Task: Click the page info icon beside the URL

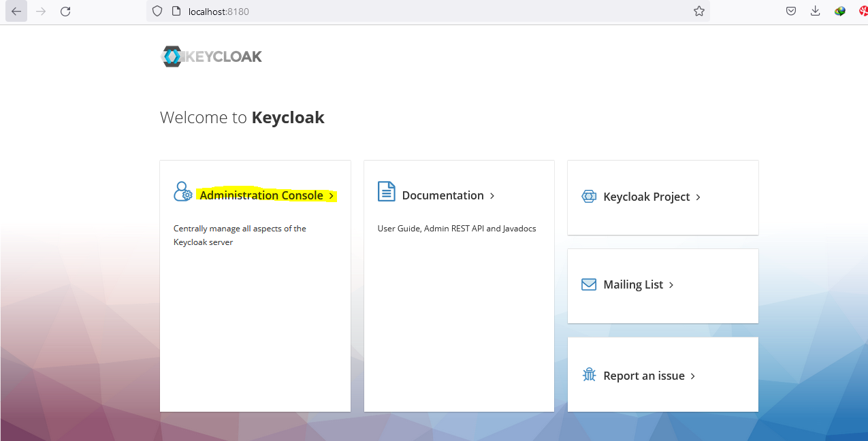Action: 176,11
